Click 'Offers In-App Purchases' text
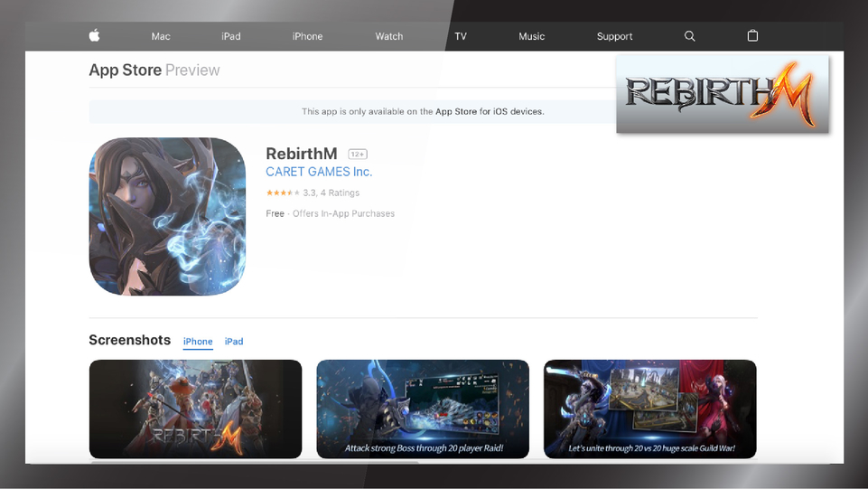 [x=343, y=213]
